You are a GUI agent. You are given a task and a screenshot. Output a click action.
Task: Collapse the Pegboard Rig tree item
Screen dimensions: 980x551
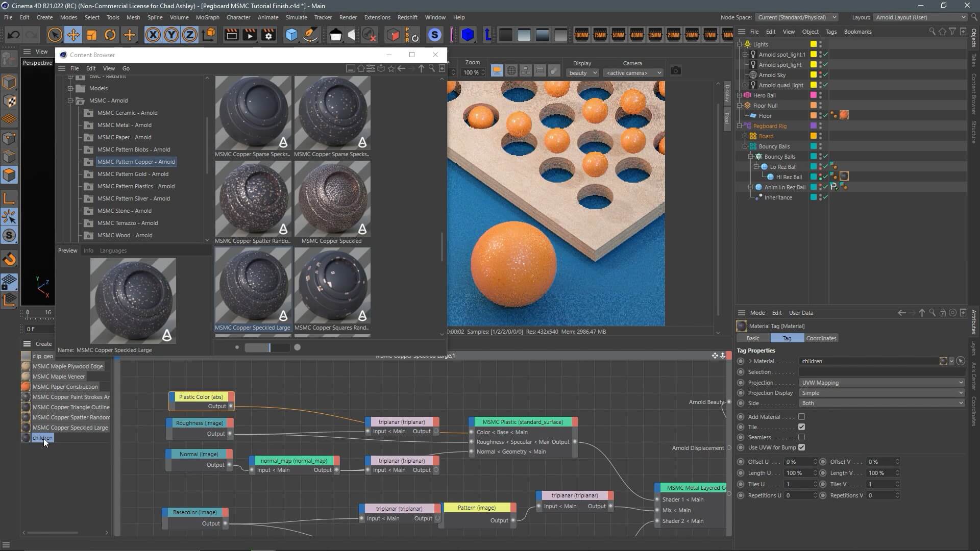pyautogui.click(x=740, y=126)
